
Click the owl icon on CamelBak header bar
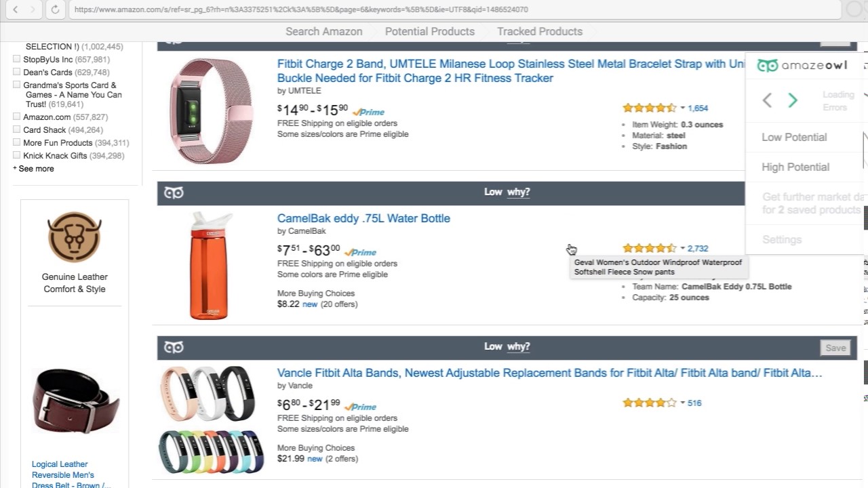click(174, 193)
